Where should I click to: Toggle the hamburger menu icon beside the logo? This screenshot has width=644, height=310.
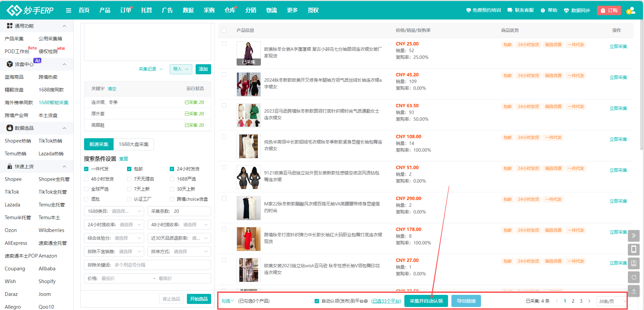[69, 10]
